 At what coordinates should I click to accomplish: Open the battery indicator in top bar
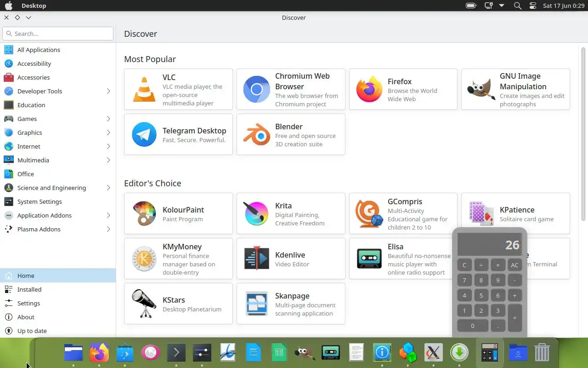click(471, 6)
